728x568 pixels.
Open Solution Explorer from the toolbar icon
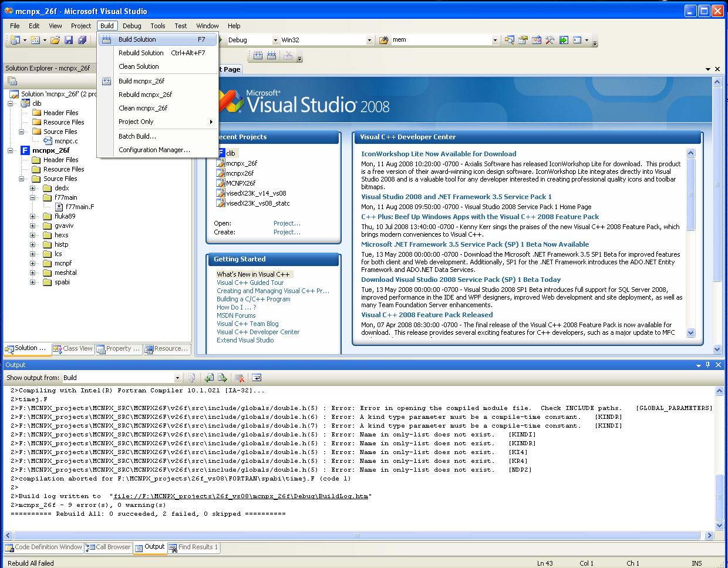click(x=510, y=40)
